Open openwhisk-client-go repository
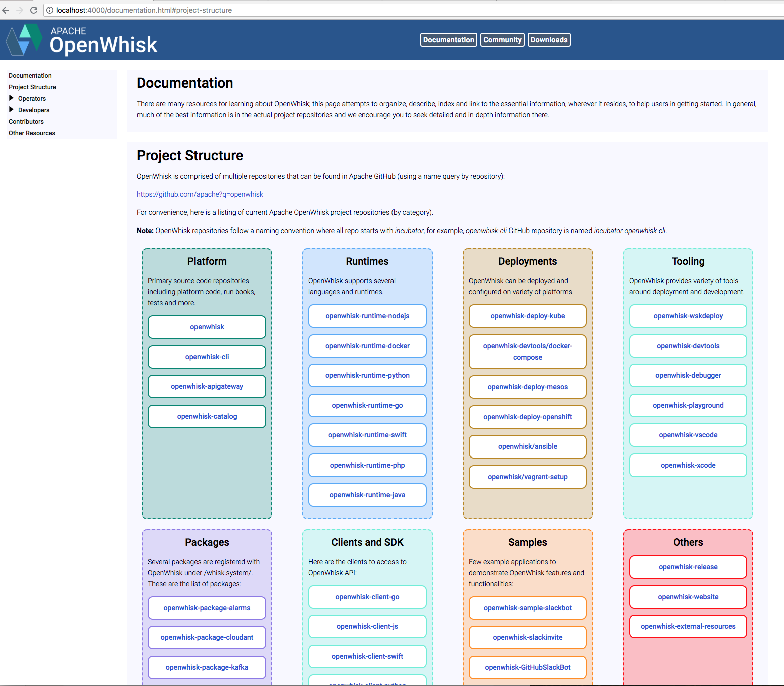This screenshot has height=686, width=784. pyautogui.click(x=367, y=597)
